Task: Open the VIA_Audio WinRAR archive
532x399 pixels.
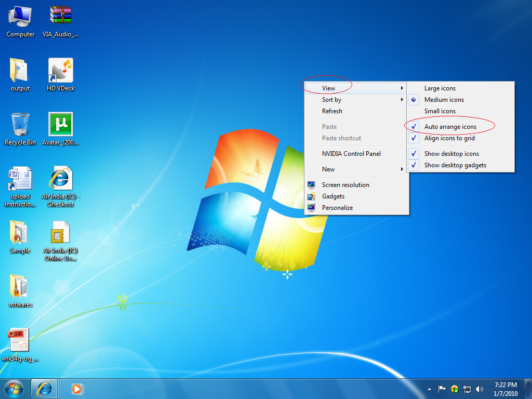Action: [60, 16]
